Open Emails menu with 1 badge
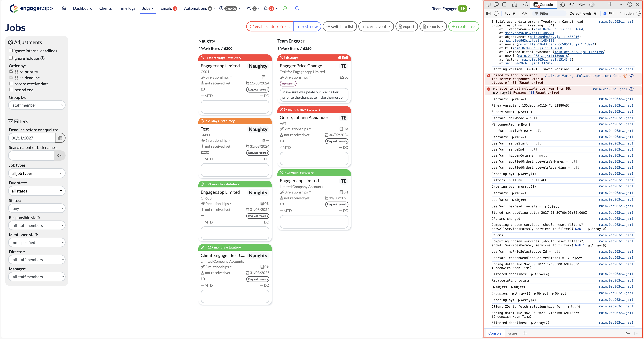This screenshot has width=644, height=339. pos(169,8)
